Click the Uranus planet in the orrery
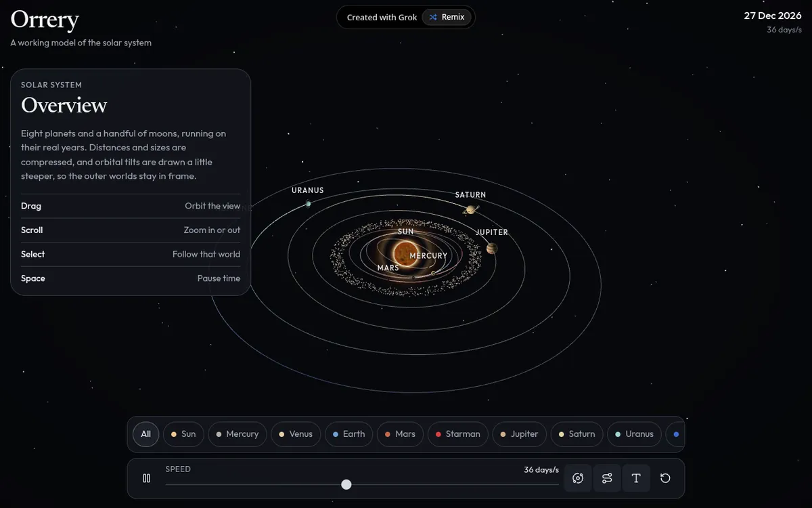 point(308,203)
